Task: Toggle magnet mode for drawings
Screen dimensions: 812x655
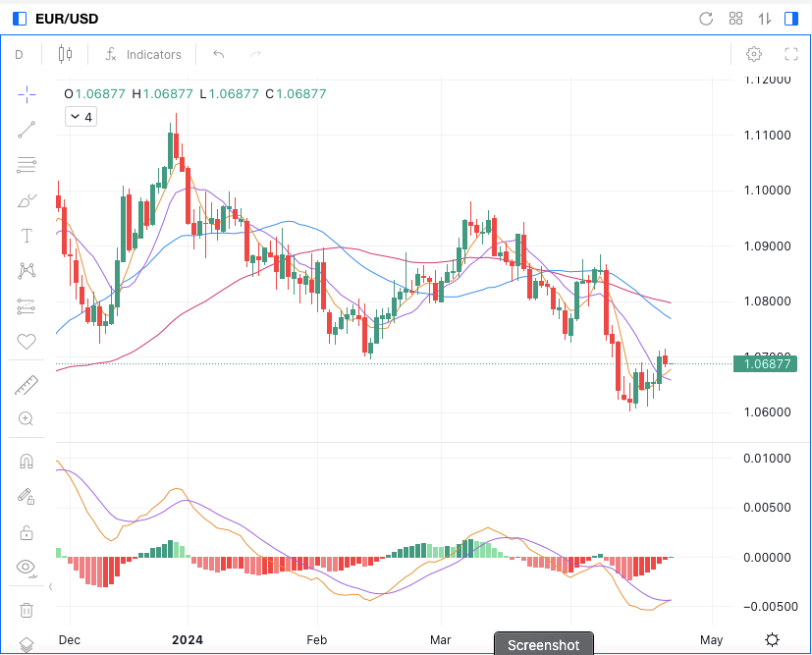Action: [x=27, y=462]
